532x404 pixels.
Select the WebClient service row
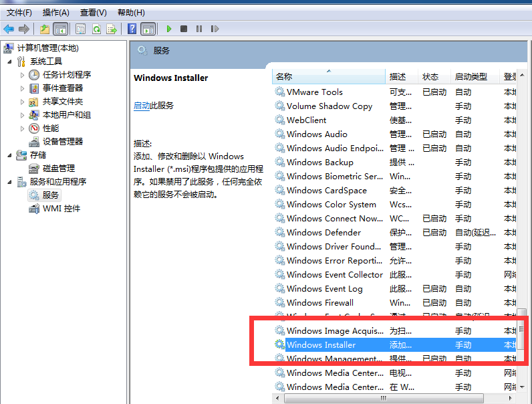(x=395, y=120)
